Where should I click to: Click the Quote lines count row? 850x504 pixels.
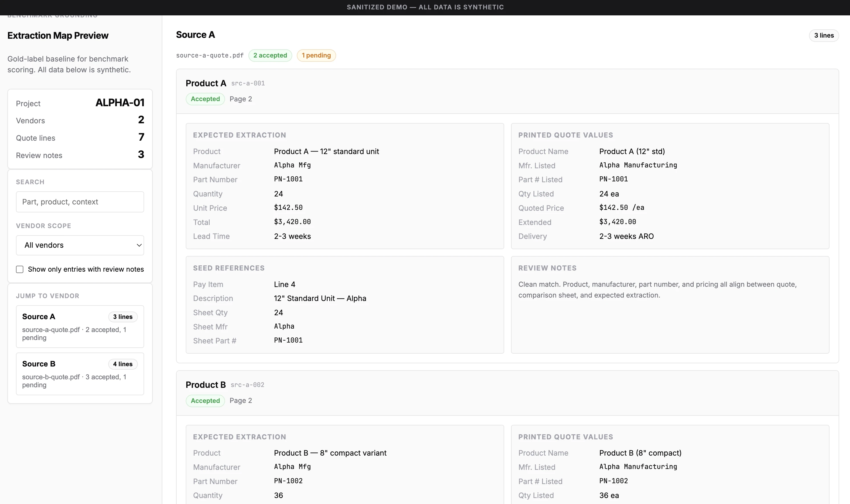pos(142,137)
